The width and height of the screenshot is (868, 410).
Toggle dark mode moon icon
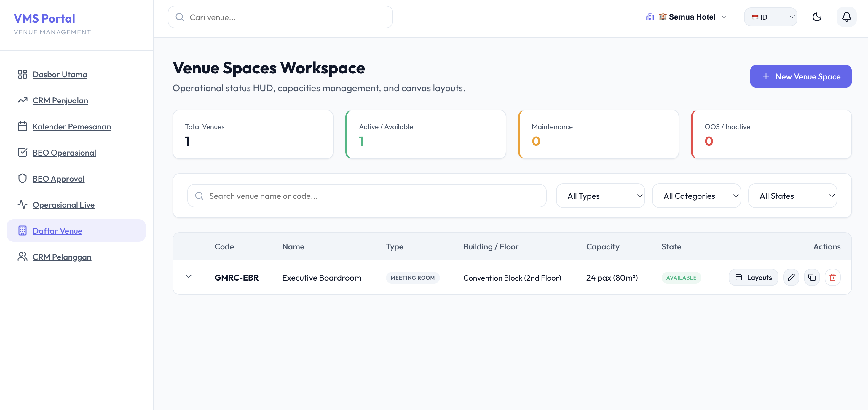817,17
